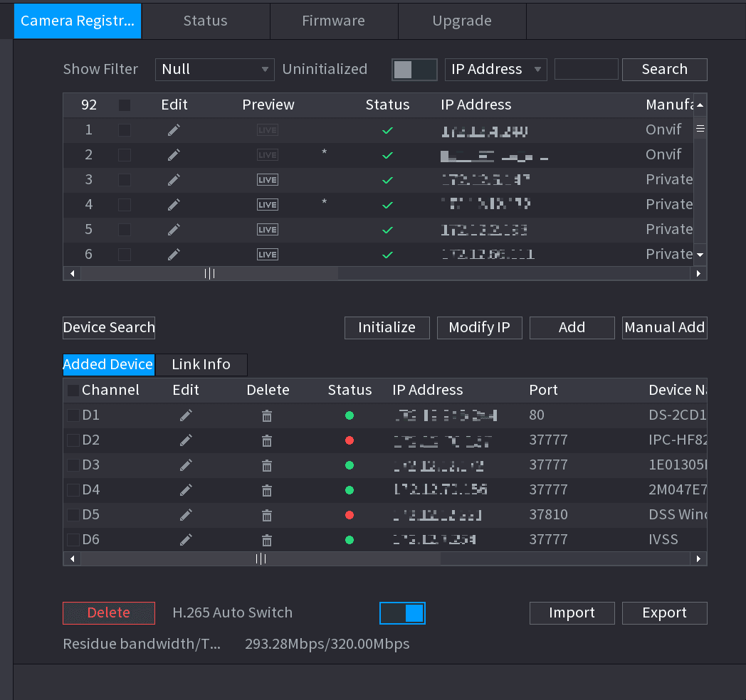The height and width of the screenshot is (700, 746).
Task: Select the D5 channel checkbox
Action: [73, 515]
